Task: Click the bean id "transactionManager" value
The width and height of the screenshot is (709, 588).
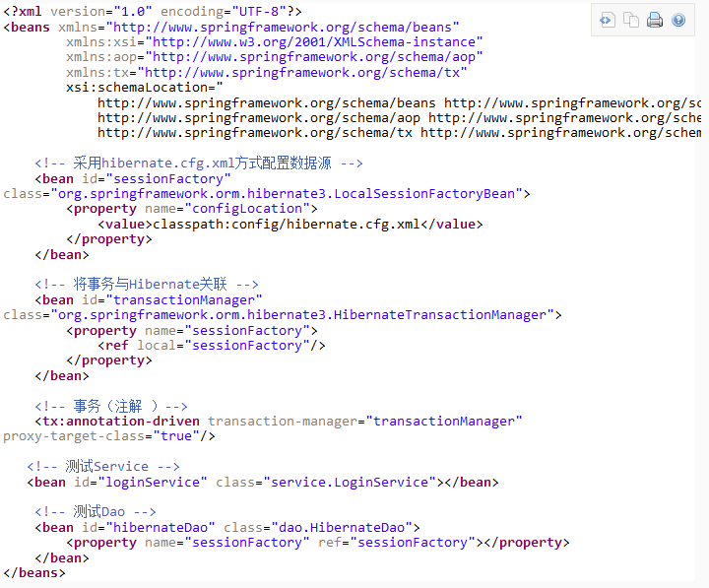Action: [184, 299]
